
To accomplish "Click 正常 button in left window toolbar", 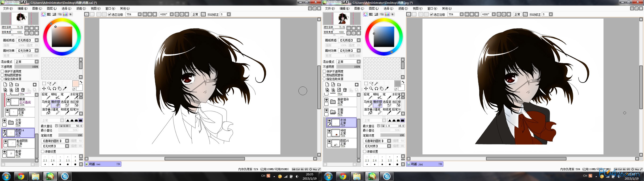I will click(x=195, y=15).
